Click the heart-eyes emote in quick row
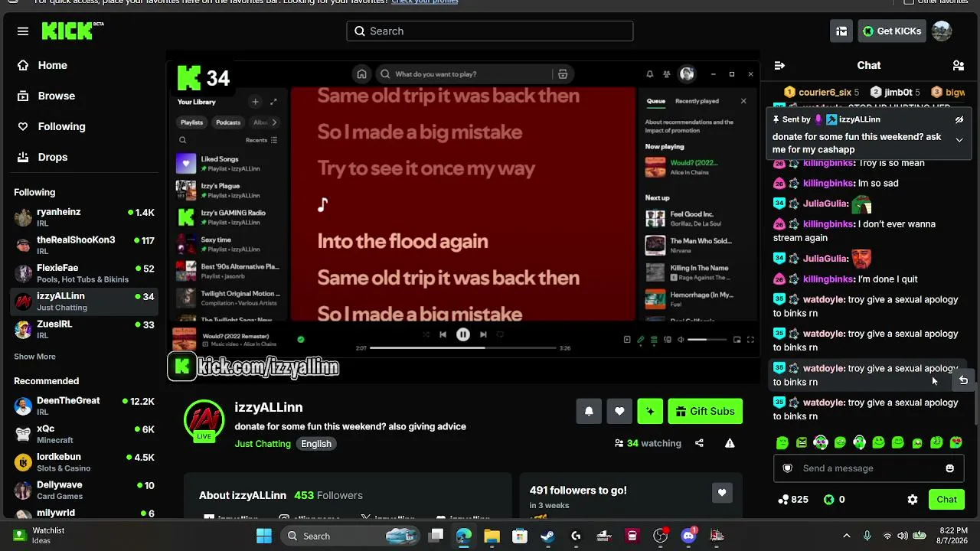 coord(955,442)
